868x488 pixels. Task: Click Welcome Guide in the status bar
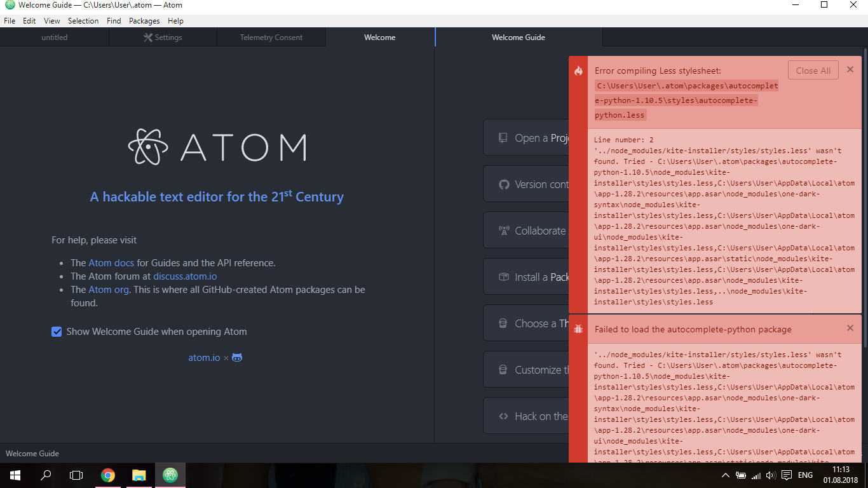point(32,453)
